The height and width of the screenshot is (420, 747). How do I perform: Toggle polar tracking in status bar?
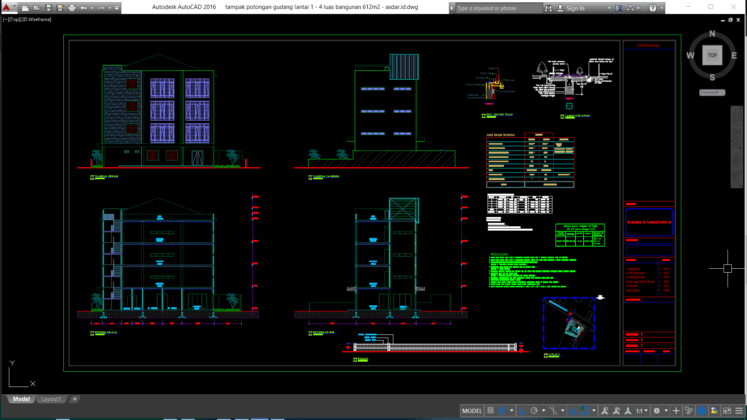click(535, 411)
